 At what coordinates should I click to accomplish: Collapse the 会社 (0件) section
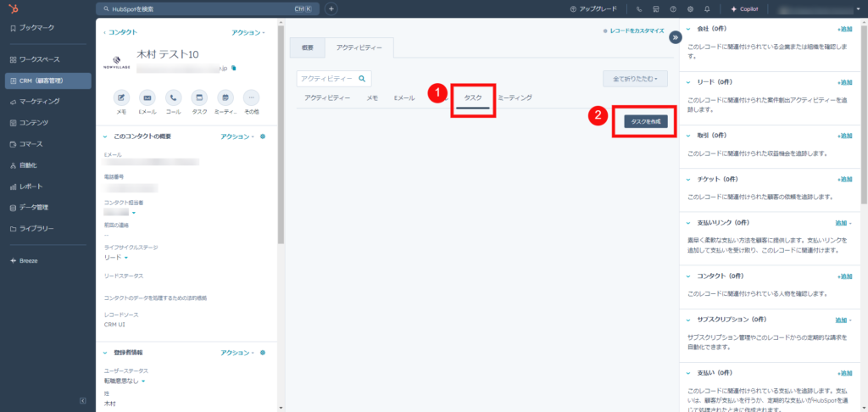tap(689, 29)
